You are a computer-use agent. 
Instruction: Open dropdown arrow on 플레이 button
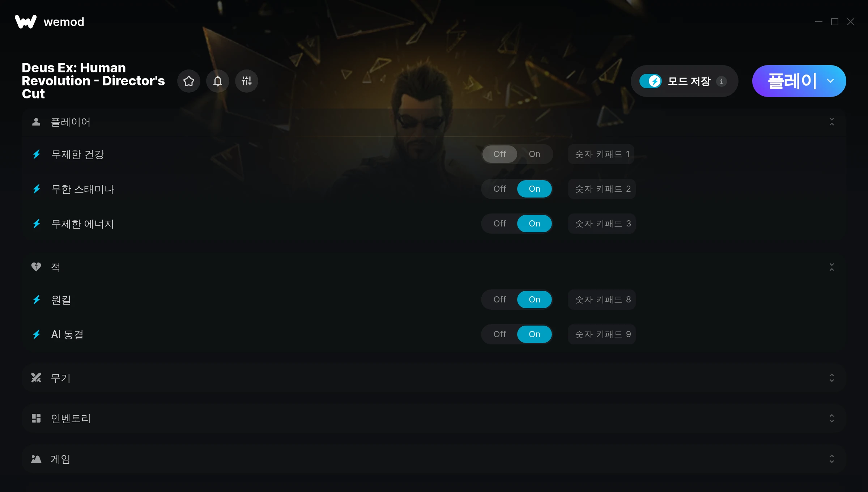point(830,81)
